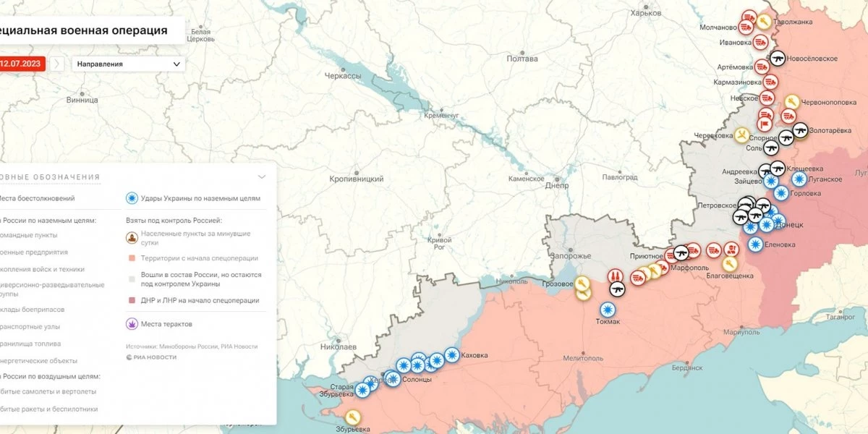Click the red vehicle marker at Ивановка
The width and height of the screenshot is (868, 434).
[762, 43]
